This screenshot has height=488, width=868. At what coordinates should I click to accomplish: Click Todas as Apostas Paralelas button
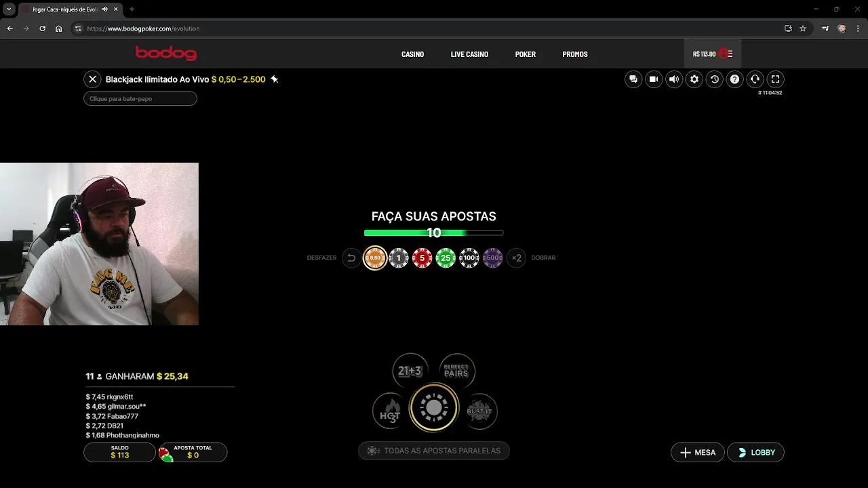[x=434, y=451]
